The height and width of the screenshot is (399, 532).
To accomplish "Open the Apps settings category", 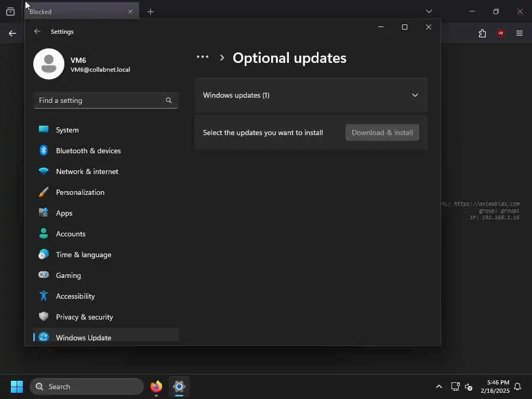I will tap(106, 213).
